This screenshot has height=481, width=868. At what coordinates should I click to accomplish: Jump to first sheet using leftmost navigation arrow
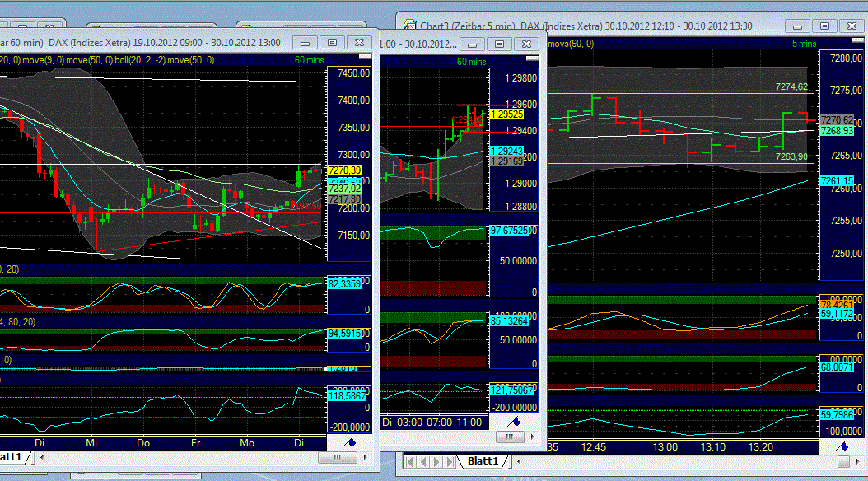coord(411,462)
